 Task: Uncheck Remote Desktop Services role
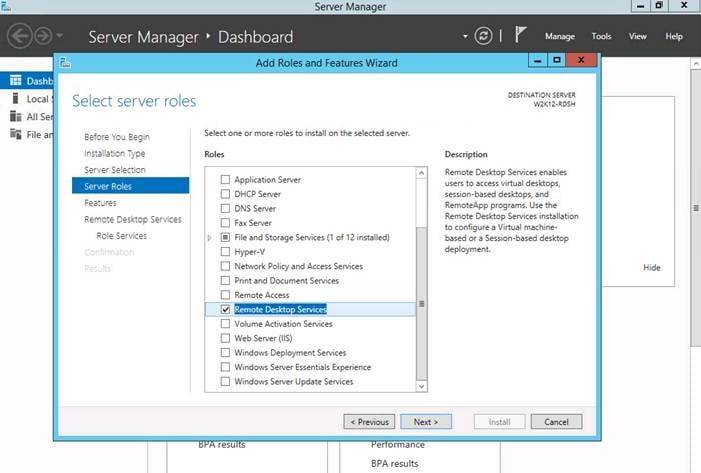pos(225,309)
